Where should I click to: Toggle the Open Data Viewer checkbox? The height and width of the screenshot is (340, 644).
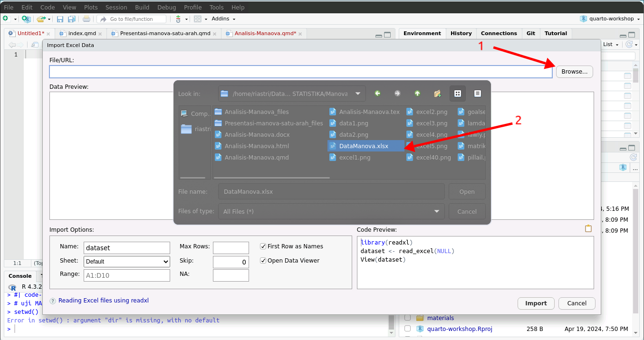(x=263, y=261)
